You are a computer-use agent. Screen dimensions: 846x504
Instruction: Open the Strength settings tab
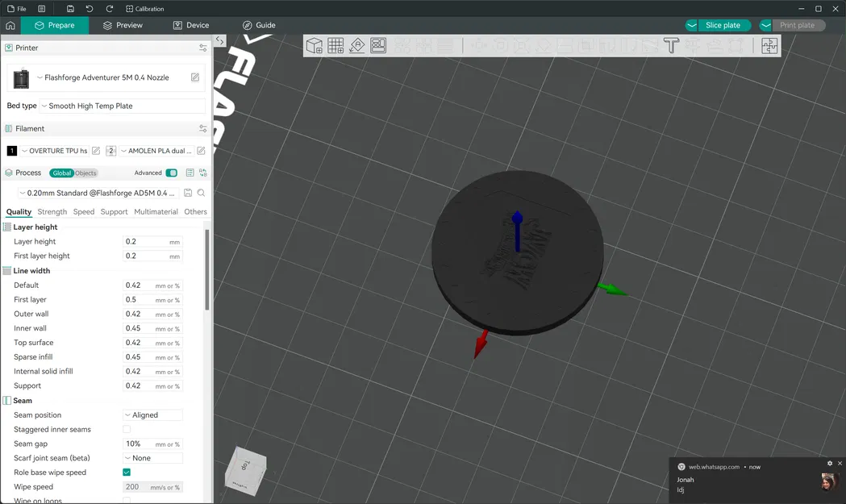(52, 211)
